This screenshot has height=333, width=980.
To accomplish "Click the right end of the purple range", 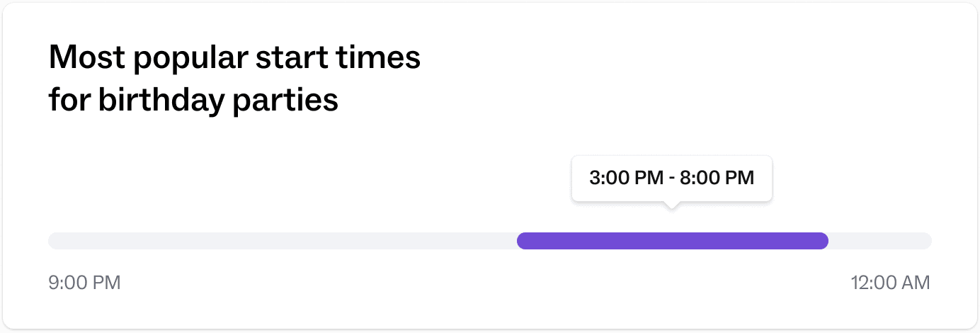I will 824,241.
